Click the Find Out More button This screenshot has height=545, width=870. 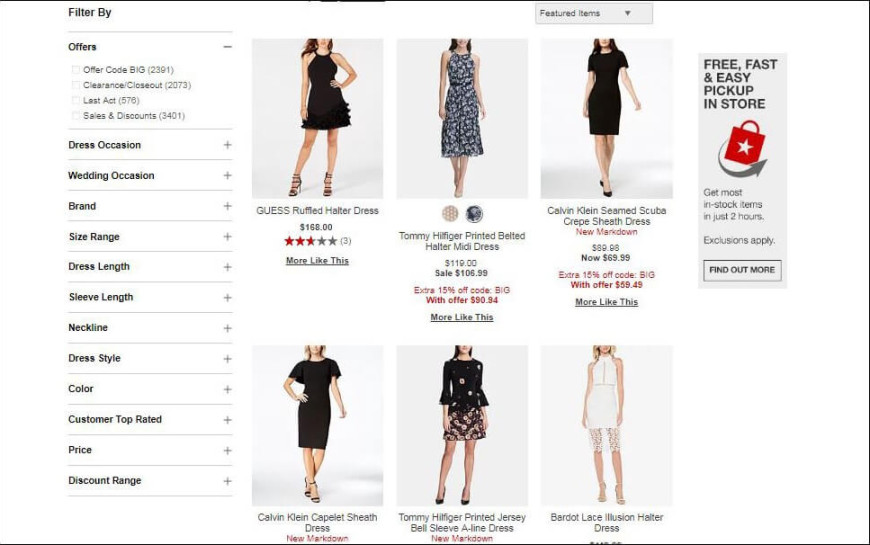click(x=742, y=270)
